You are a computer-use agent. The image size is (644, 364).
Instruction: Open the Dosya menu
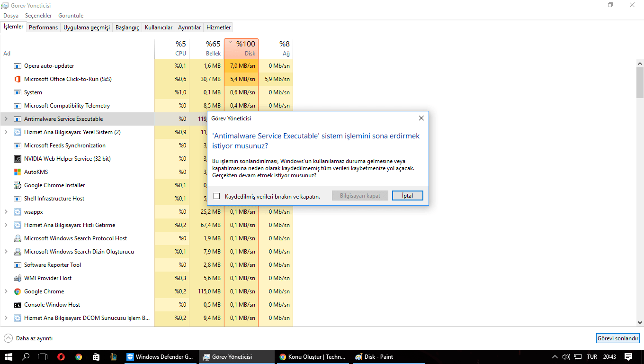[x=11, y=16]
